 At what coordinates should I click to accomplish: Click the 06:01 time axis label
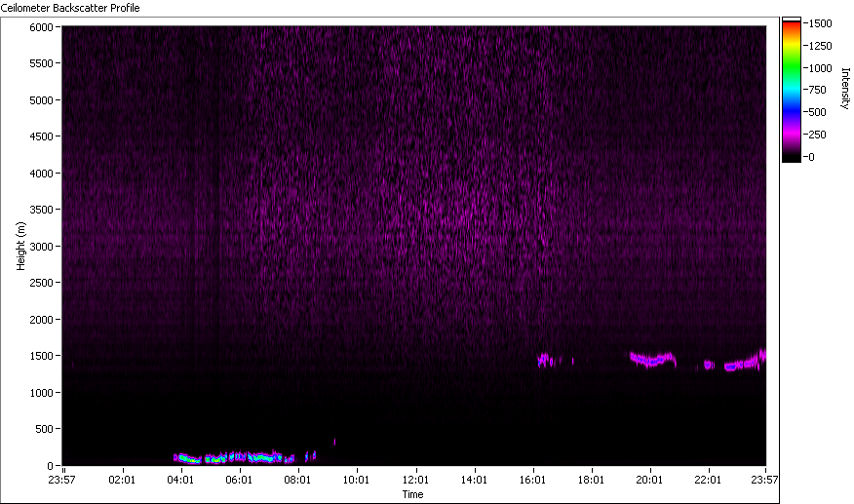click(x=239, y=480)
